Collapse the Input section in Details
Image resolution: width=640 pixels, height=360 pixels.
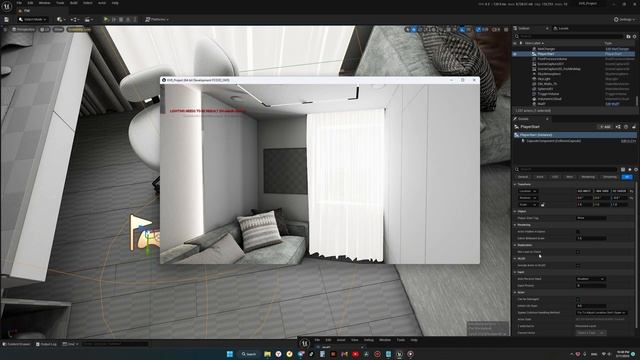click(x=515, y=272)
